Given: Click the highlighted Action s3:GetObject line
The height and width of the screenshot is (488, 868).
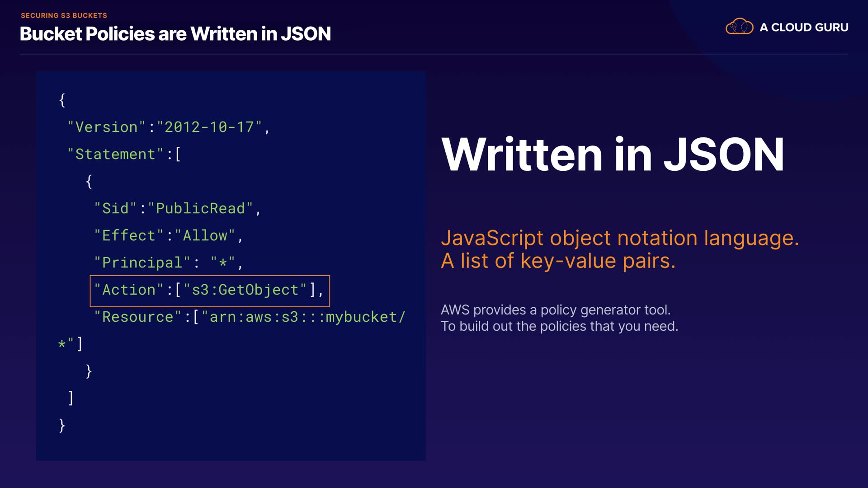Looking at the screenshot, I should point(209,291).
